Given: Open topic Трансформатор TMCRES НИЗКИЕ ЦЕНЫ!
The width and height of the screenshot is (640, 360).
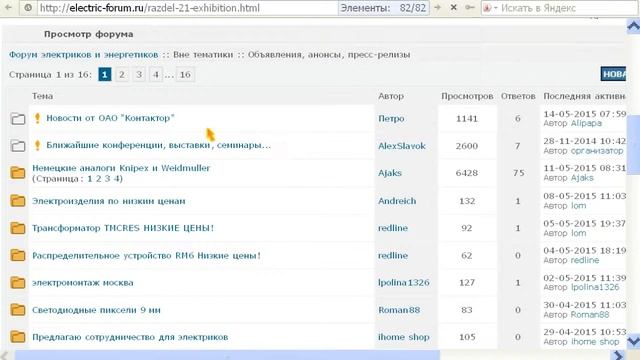Looking at the screenshot, I should tap(123, 228).
